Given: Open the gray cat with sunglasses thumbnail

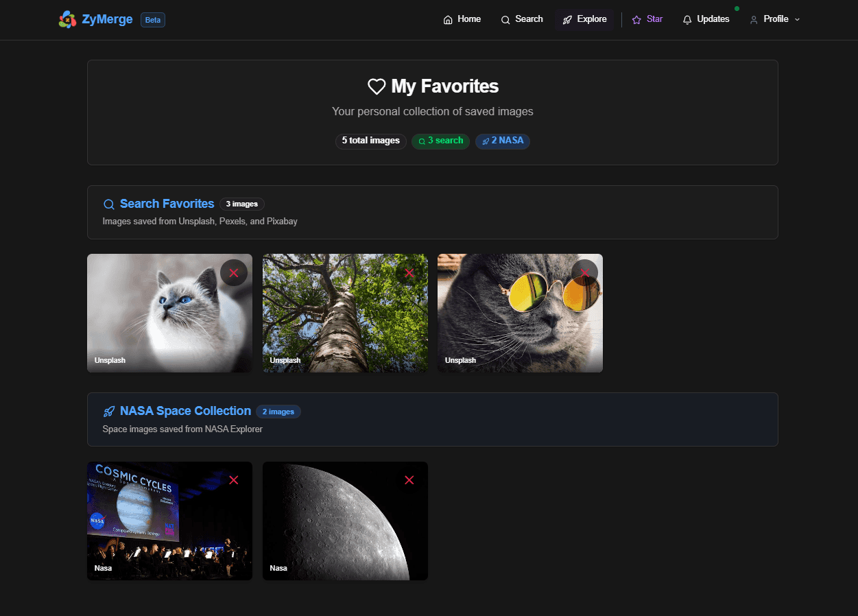Looking at the screenshot, I should (x=520, y=313).
